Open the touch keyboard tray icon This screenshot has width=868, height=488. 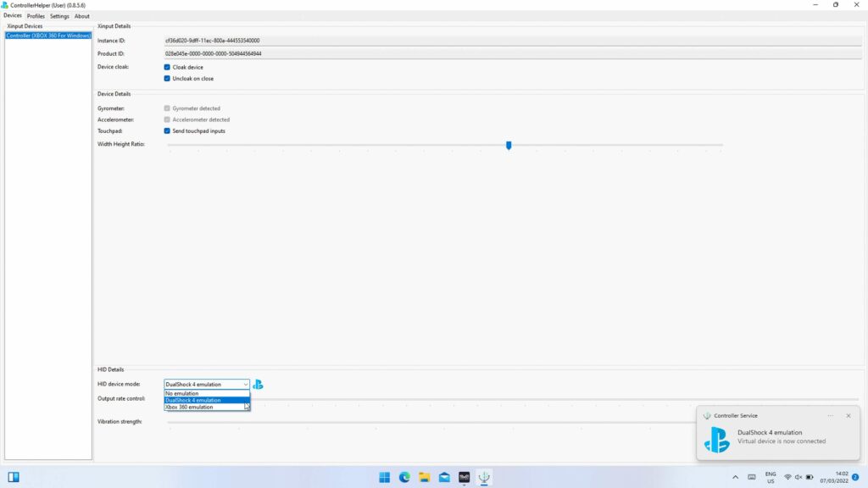click(751, 477)
